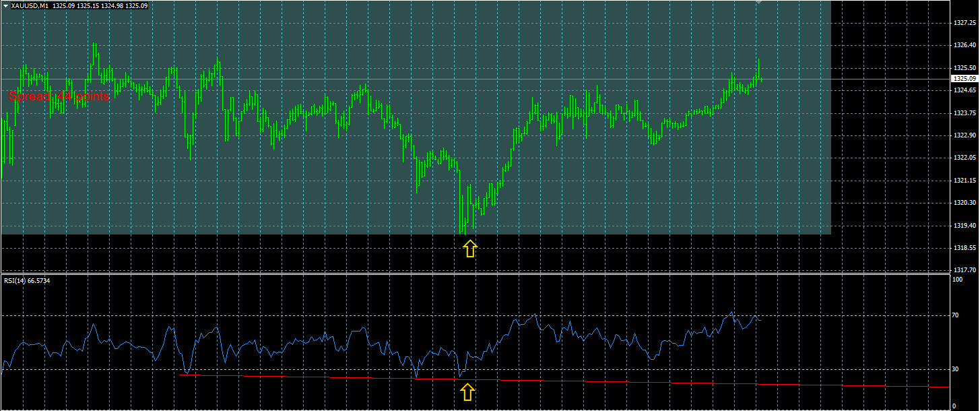Click the 1321.15 price scale value

(965, 181)
